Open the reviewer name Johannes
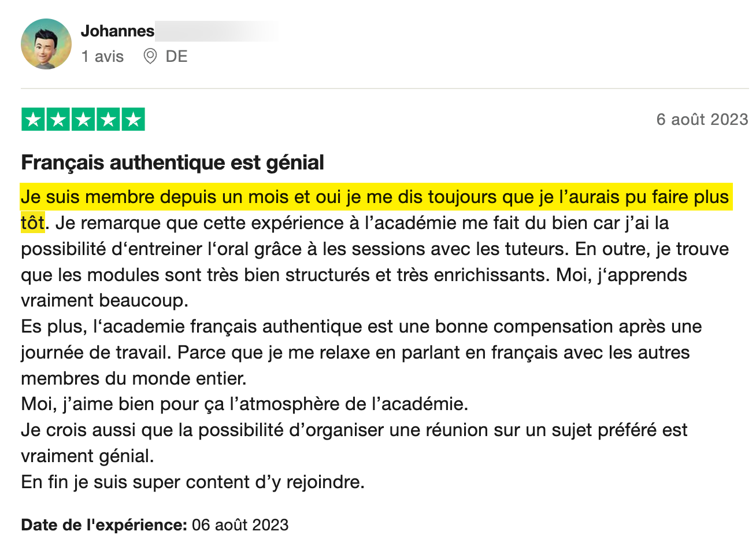 117,31
